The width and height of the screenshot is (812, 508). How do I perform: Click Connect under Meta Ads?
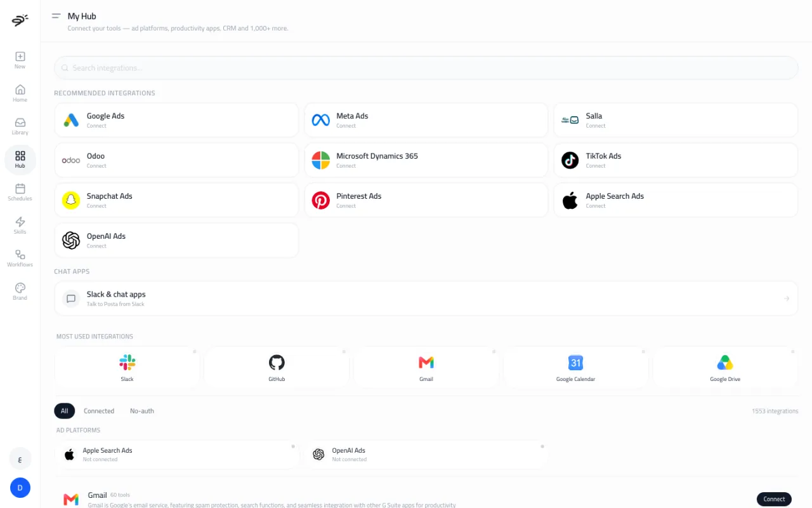tap(346, 126)
